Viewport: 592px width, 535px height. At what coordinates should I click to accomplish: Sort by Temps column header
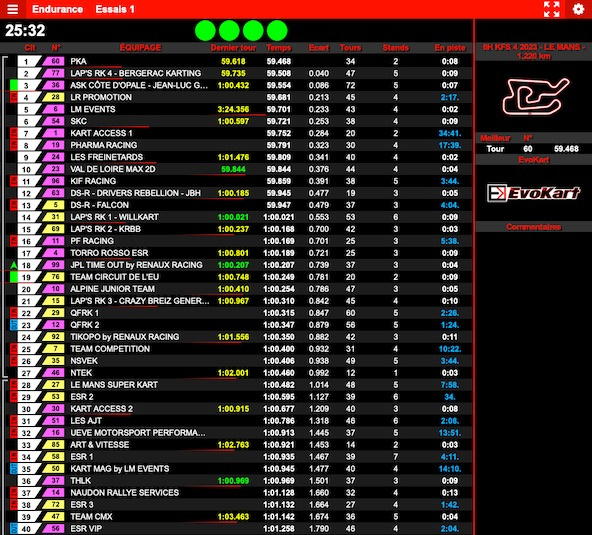click(279, 48)
